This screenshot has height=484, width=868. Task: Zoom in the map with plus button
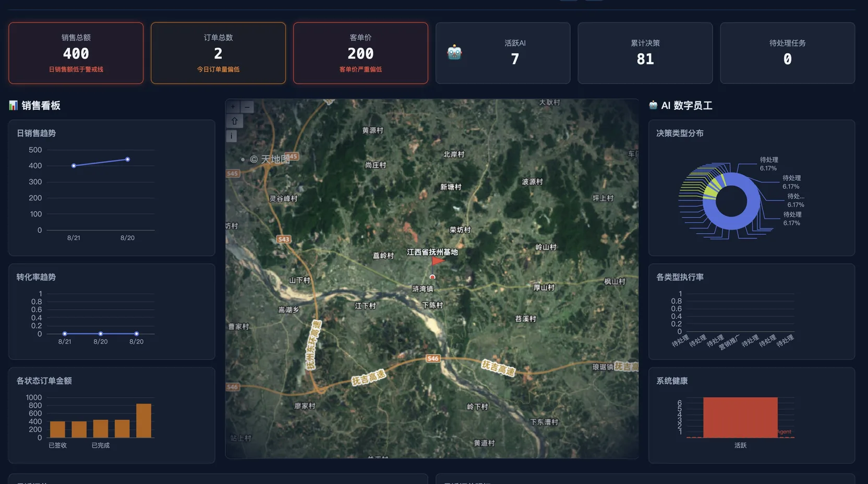[x=233, y=107]
